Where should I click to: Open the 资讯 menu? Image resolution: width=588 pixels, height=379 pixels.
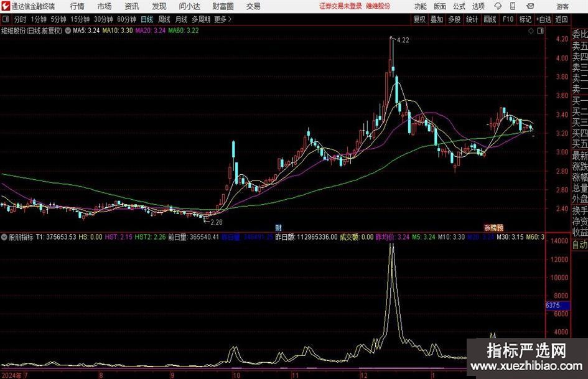pyautogui.click(x=132, y=6)
